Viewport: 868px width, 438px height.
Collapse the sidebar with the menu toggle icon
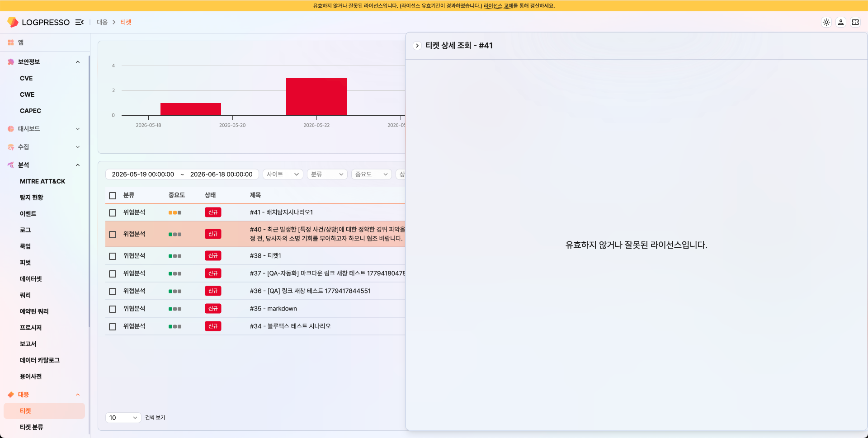click(x=80, y=22)
